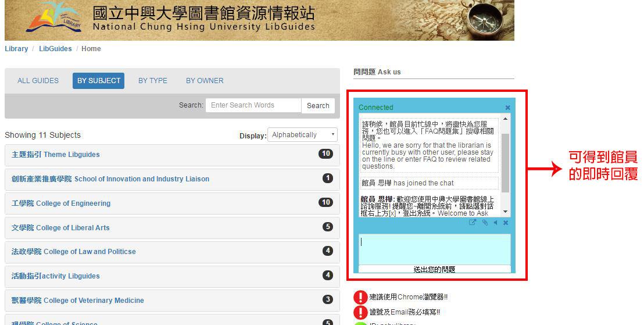
Task: Open the Library breadcrumb link
Action: coord(16,48)
